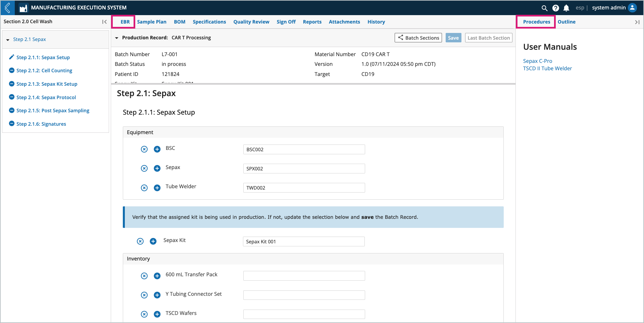Click status icon beside Step 2.1.2 Cell Counting
Screen dimensions: 644x323
11,70
